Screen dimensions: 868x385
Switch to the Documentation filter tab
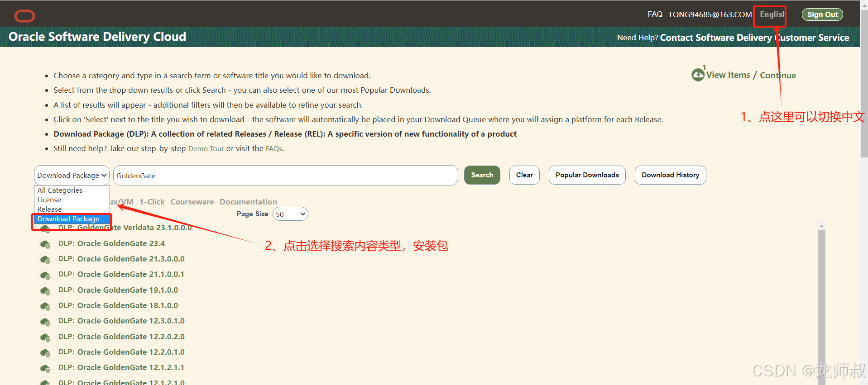(248, 202)
